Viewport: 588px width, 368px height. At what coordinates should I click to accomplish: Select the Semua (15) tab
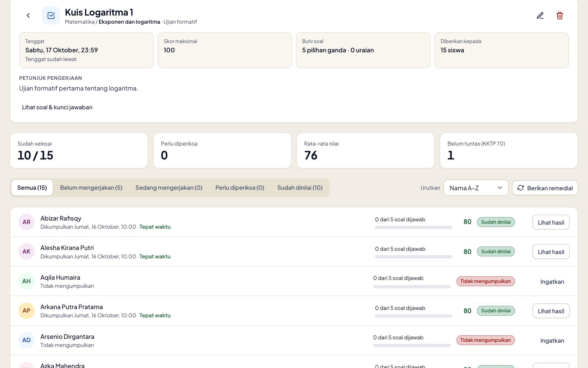tap(32, 188)
